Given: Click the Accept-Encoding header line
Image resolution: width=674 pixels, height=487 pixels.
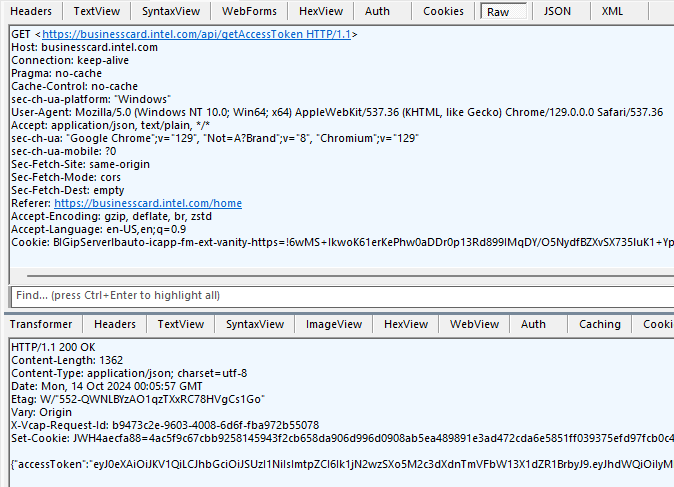Looking at the screenshot, I should tap(111, 216).
